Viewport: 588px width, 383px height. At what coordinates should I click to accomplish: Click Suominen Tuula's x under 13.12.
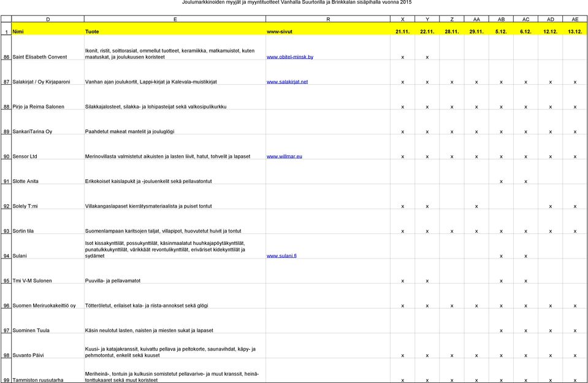click(575, 331)
